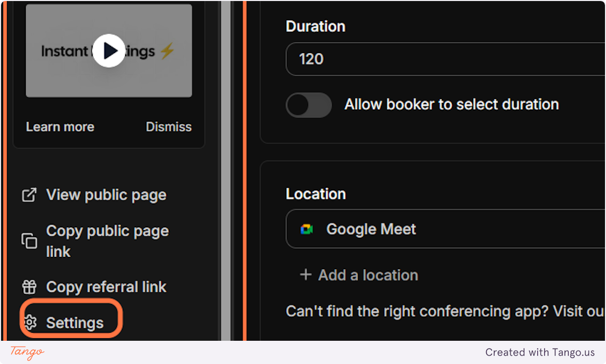The width and height of the screenshot is (606, 364).
Task: Click the Google Meet logo icon
Action: pos(307,229)
